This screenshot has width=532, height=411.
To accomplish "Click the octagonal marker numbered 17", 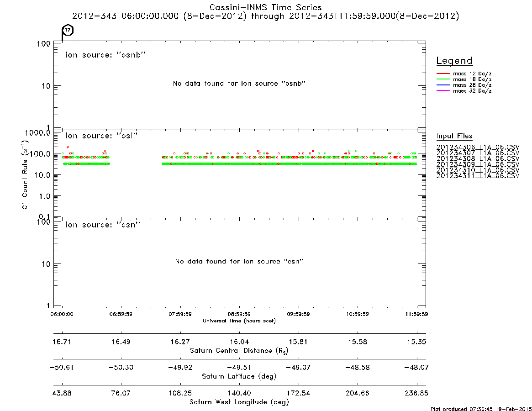I will pyautogui.click(x=68, y=30).
